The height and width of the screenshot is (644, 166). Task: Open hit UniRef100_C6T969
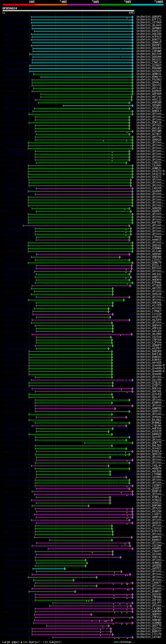149,23
